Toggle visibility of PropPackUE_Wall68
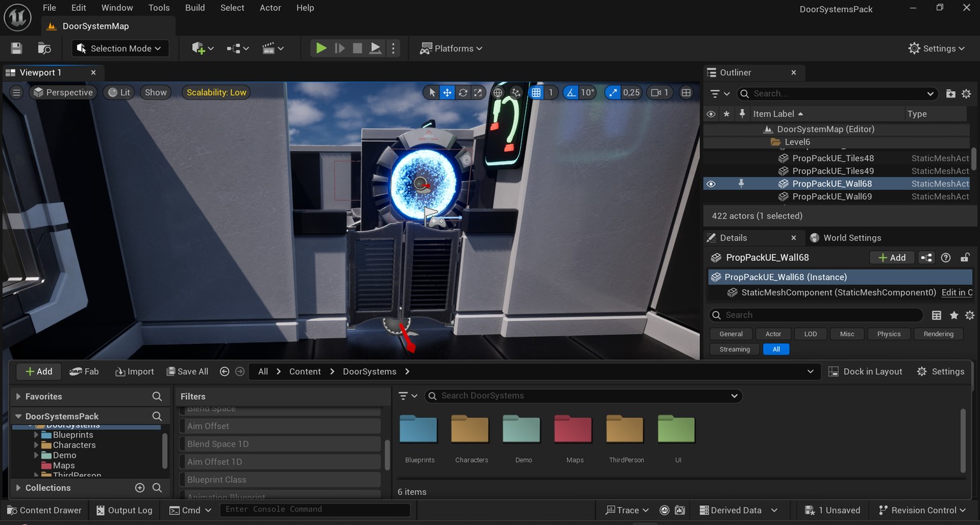Viewport: 980px width, 525px height. click(711, 184)
